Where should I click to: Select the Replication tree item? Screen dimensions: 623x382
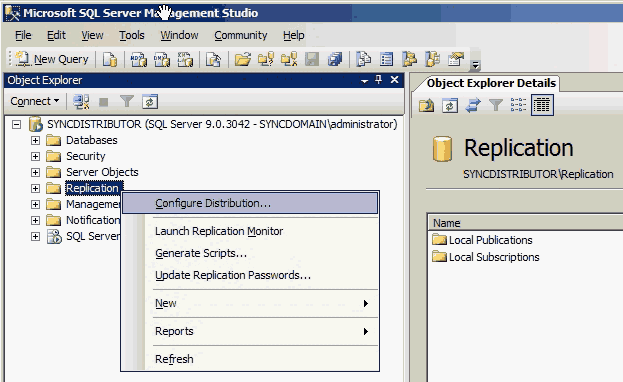[93, 188]
